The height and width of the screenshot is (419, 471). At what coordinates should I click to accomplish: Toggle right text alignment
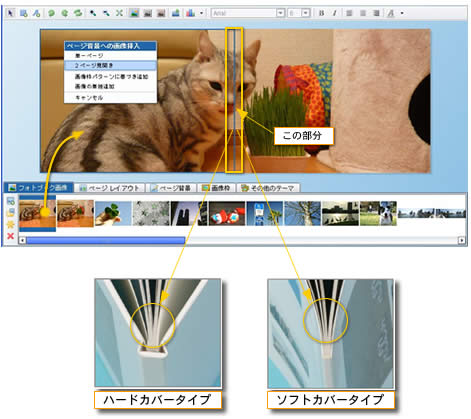point(376,13)
